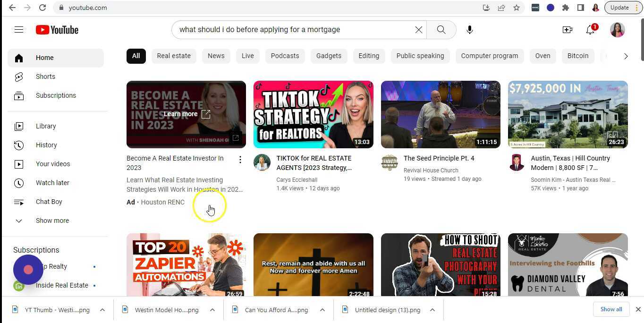
Task: Go to Shorts in sidebar
Action: pyautogui.click(x=45, y=76)
